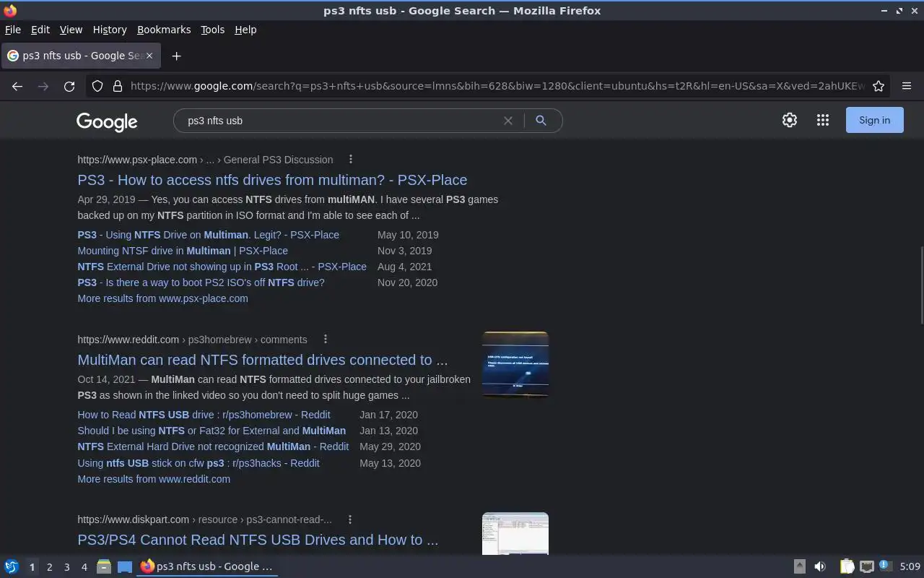
Task: Show desktop via blue taskbar icon
Action: [125, 566]
